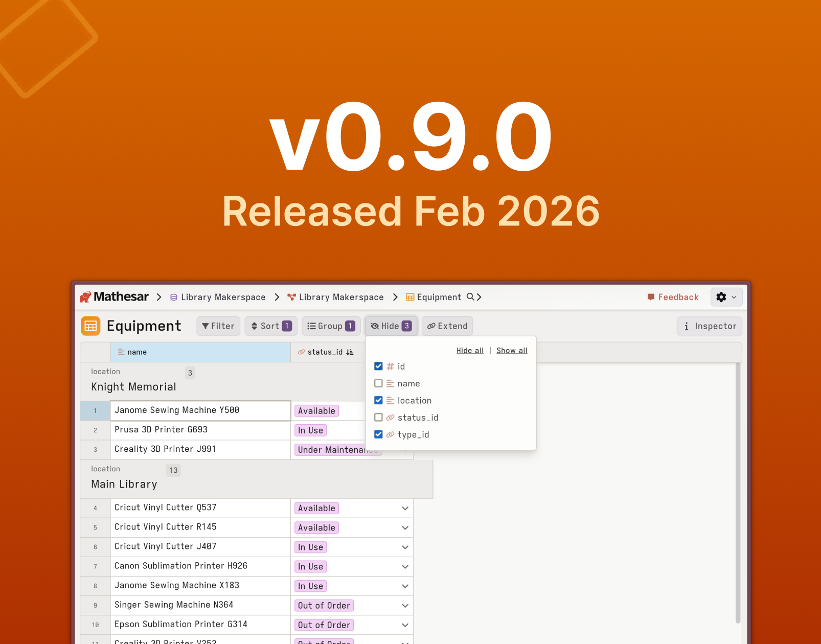
Task: Check the name column checkbox
Action: (x=378, y=383)
